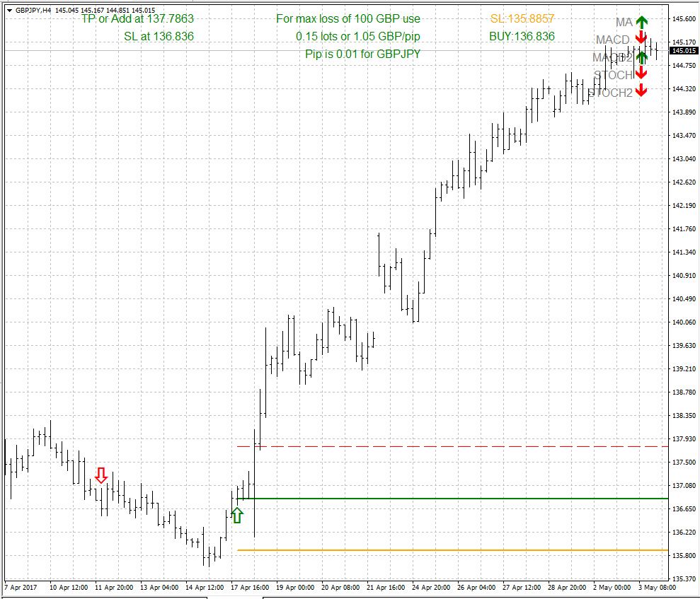Image resolution: width=700 pixels, height=599 pixels.
Task: Click 140.060 on the price scale
Action: click(x=684, y=322)
